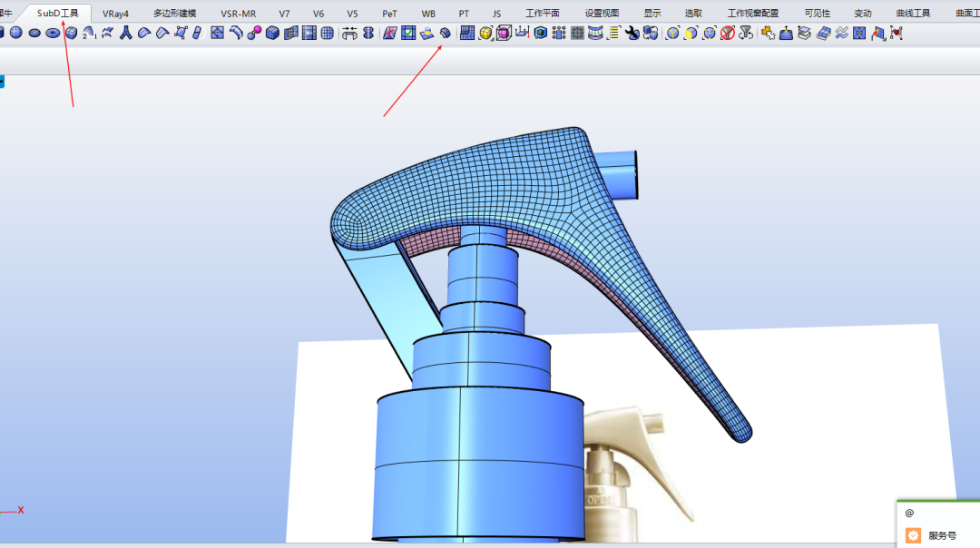Click the 服务号 entry in popup
The height and width of the screenshot is (548, 980).
pyautogui.click(x=942, y=535)
